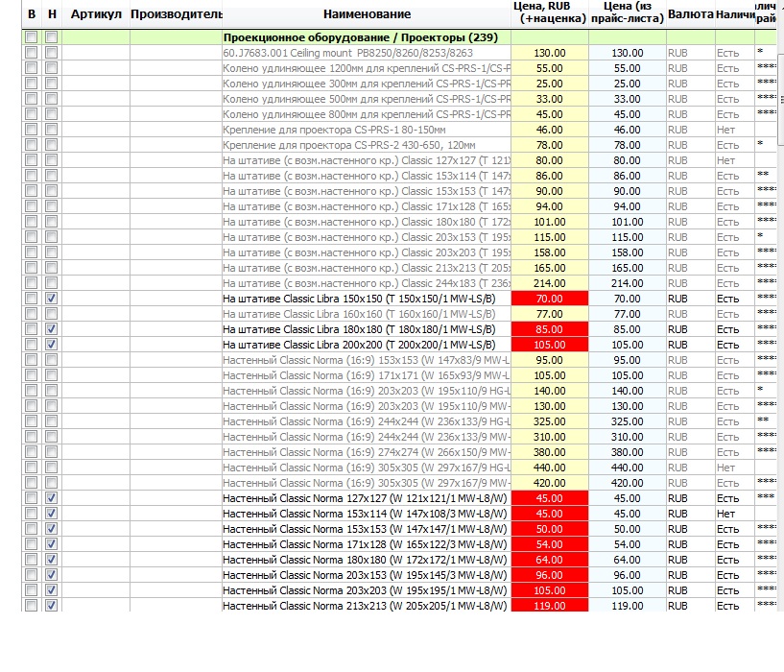784x672 pixels.
Task: Uncheck Н checkbox for Classic Norma 213x213
Action: tap(51, 606)
